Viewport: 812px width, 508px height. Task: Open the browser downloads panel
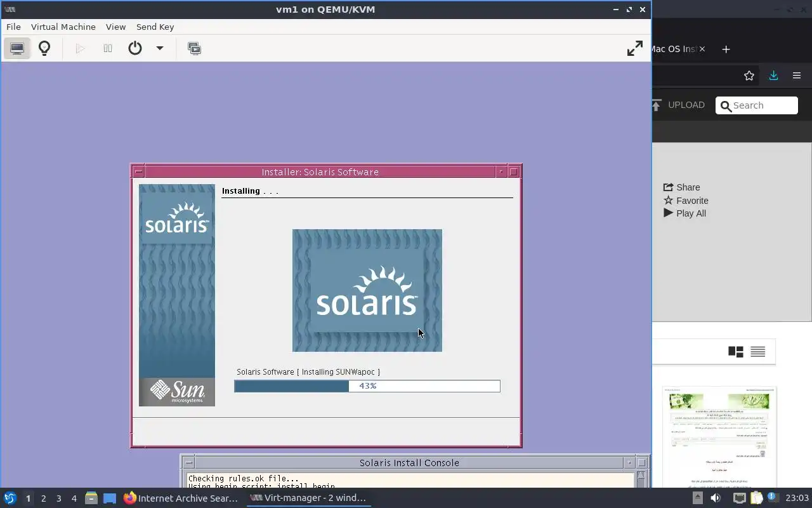pyautogui.click(x=773, y=76)
